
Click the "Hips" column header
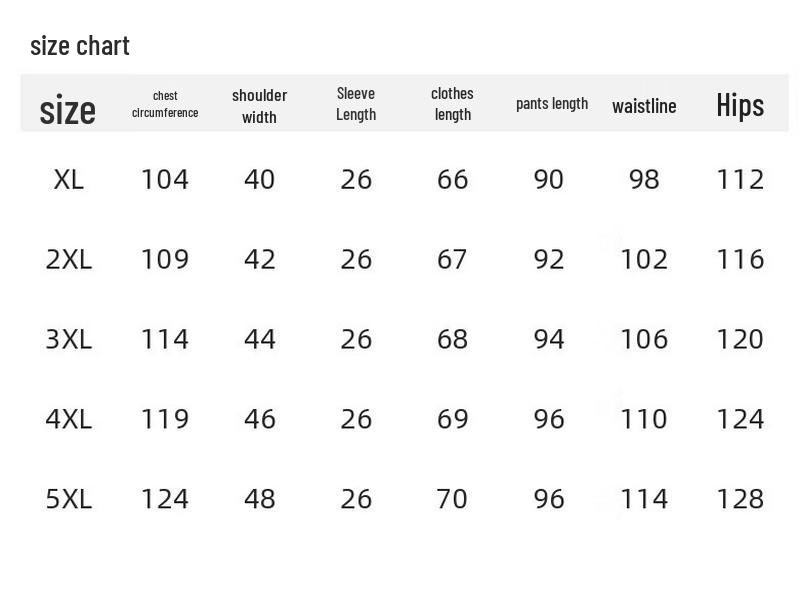click(x=740, y=105)
